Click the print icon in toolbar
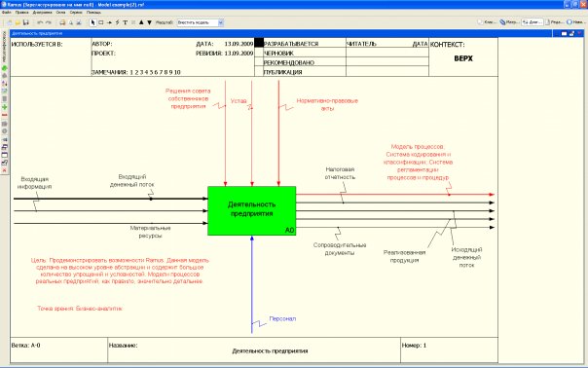 62,22
